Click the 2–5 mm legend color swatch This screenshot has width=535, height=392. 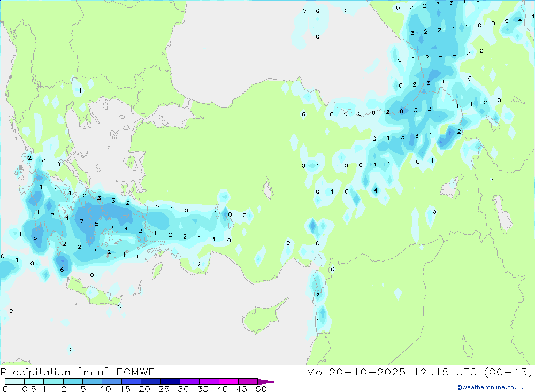73,381
